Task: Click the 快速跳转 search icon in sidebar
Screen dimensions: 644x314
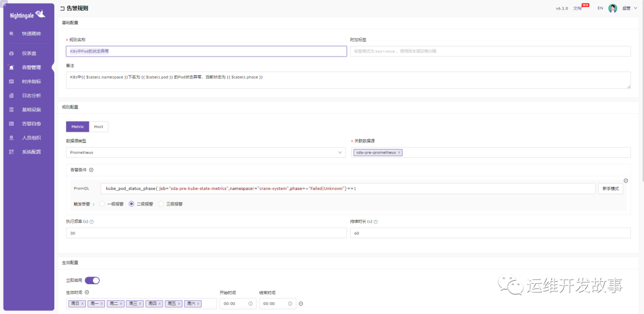Action: [11, 33]
